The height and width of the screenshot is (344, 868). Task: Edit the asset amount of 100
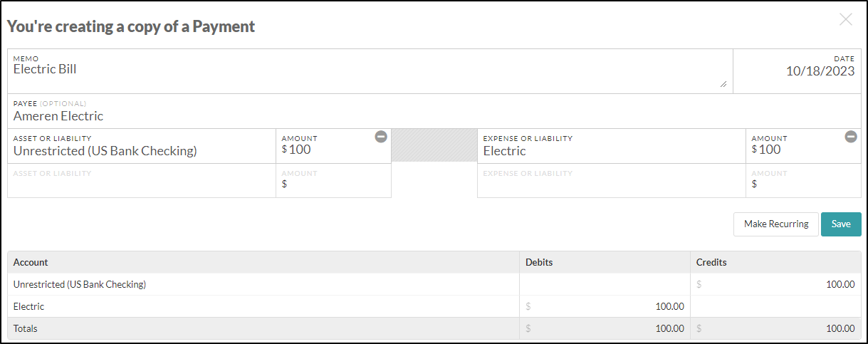pyautogui.click(x=334, y=146)
